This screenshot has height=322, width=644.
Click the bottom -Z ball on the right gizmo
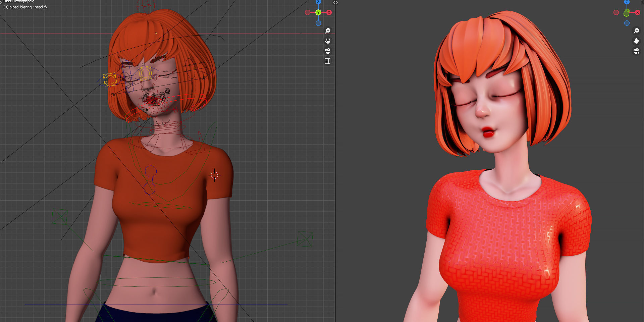pyautogui.click(x=627, y=23)
